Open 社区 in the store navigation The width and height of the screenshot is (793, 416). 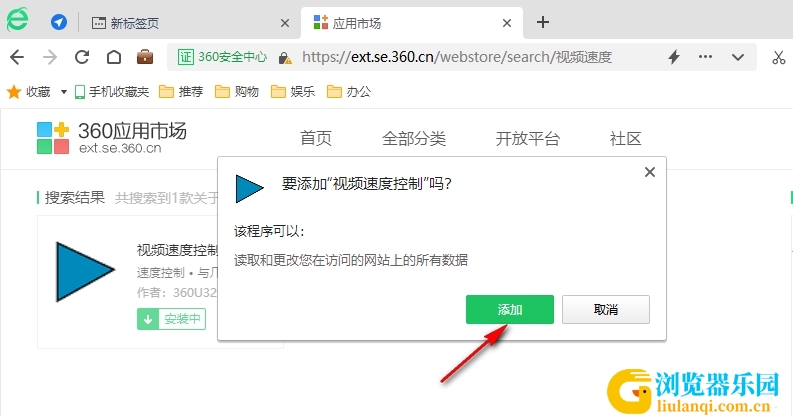pos(626,138)
